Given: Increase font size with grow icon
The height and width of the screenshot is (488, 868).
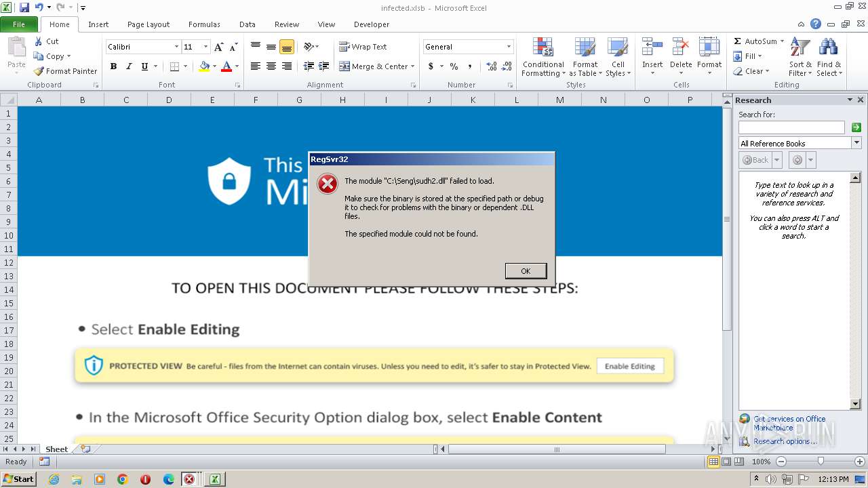Looking at the screenshot, I should [218, 47].
